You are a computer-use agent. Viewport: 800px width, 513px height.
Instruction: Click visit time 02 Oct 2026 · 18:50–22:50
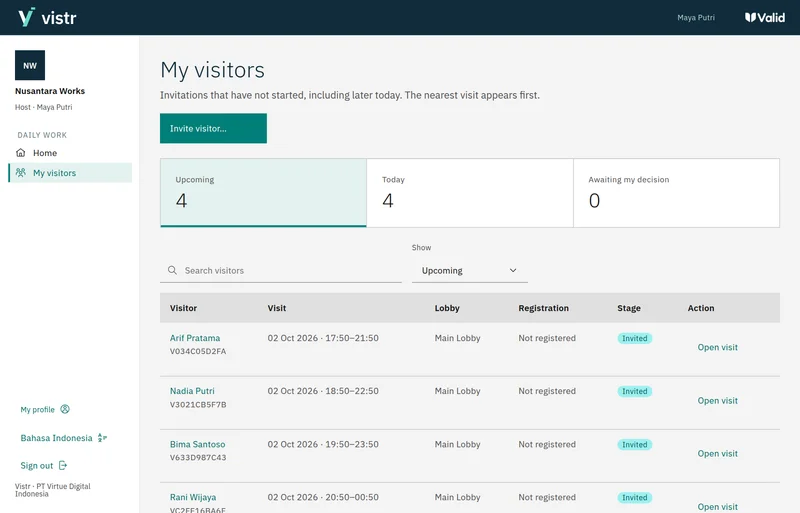pyautogui.click(x=323, y=391)
